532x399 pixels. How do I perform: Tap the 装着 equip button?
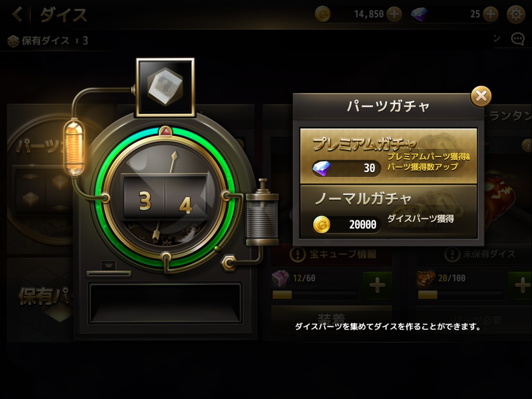[331, 319]
